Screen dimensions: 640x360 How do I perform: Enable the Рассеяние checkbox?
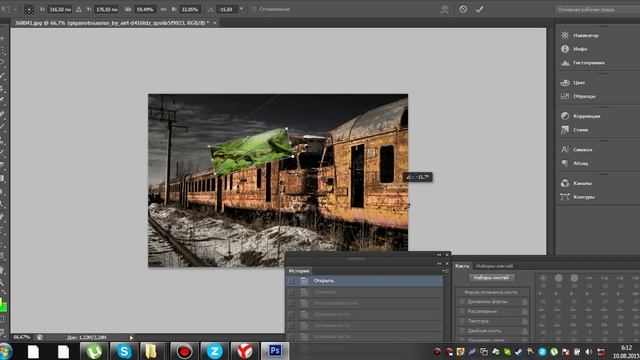462,311
